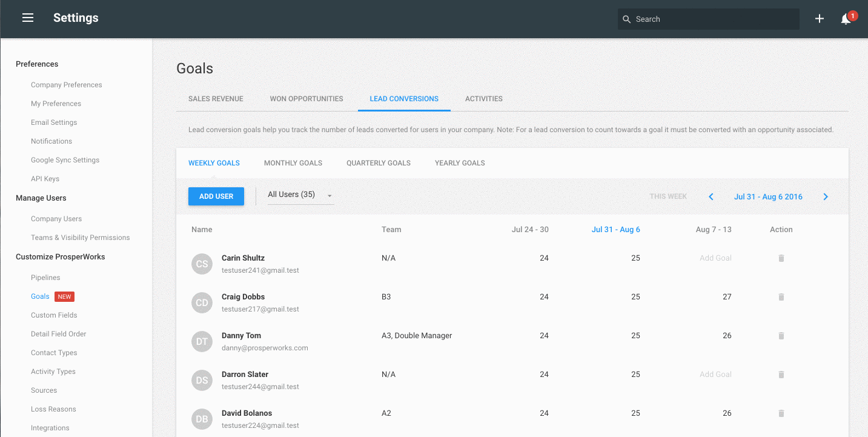868x437 pixels.
Task: Go to next week arrow
Action: [x=826, y=196]
